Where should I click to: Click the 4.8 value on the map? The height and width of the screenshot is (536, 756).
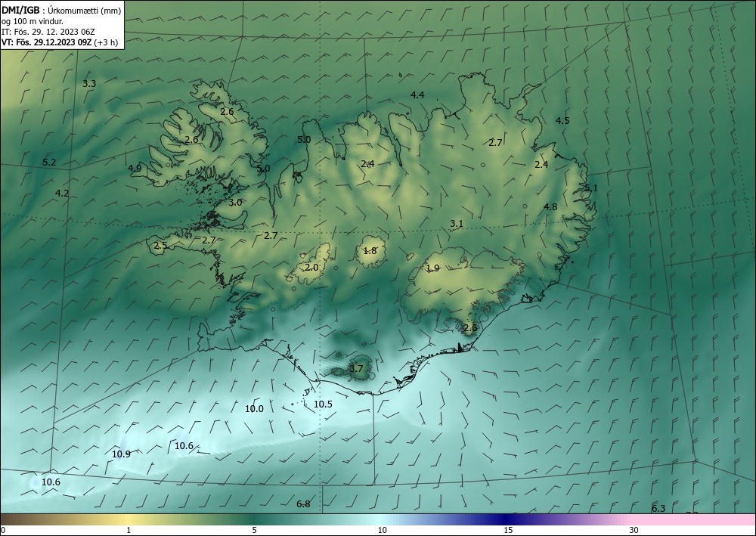click(550, 207)
